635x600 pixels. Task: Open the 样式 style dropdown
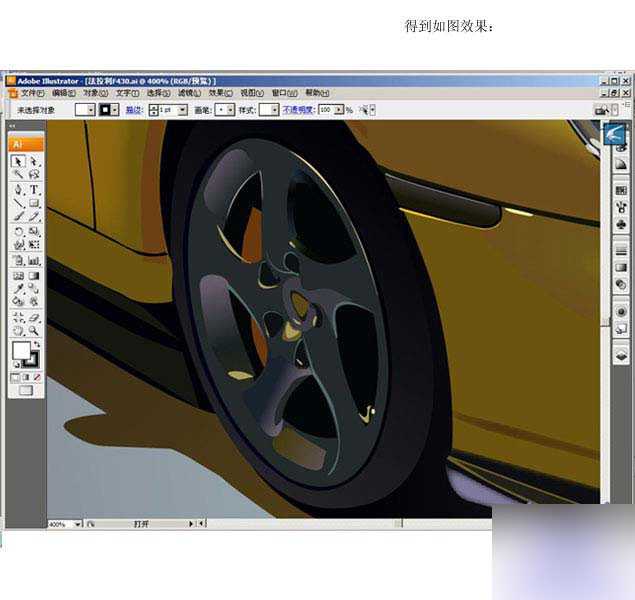(x=275, y=110)
